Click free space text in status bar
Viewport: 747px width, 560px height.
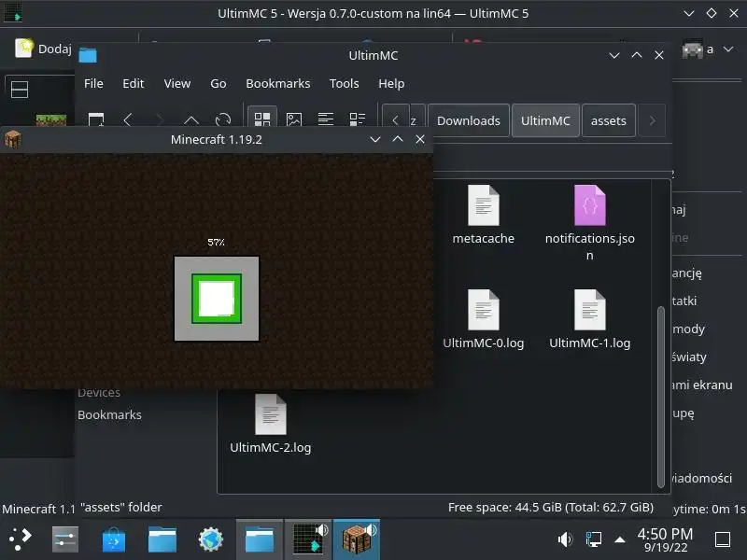click(550, 507)
